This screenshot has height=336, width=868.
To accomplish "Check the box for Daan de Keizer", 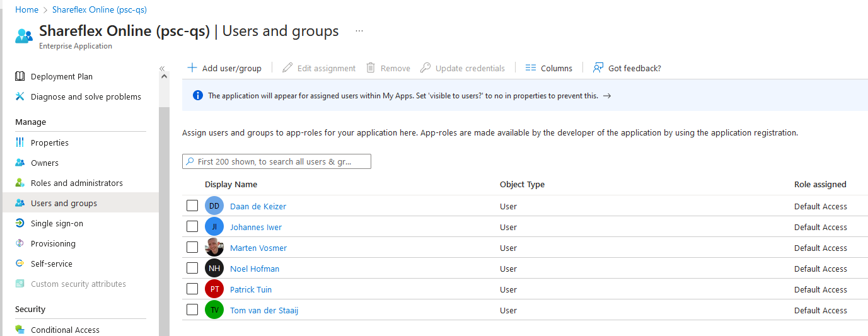I will click(x=192, y=206).
